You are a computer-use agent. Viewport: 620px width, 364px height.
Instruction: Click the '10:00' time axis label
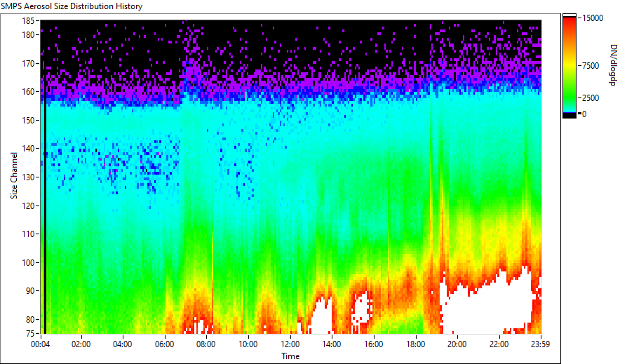pyautogui.click(x=248, y=344)
